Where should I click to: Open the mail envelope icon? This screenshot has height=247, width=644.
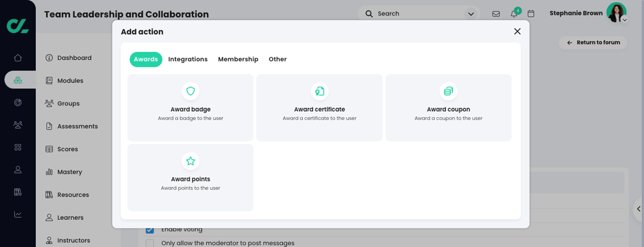pyautogui.click(x=496, y=14)
